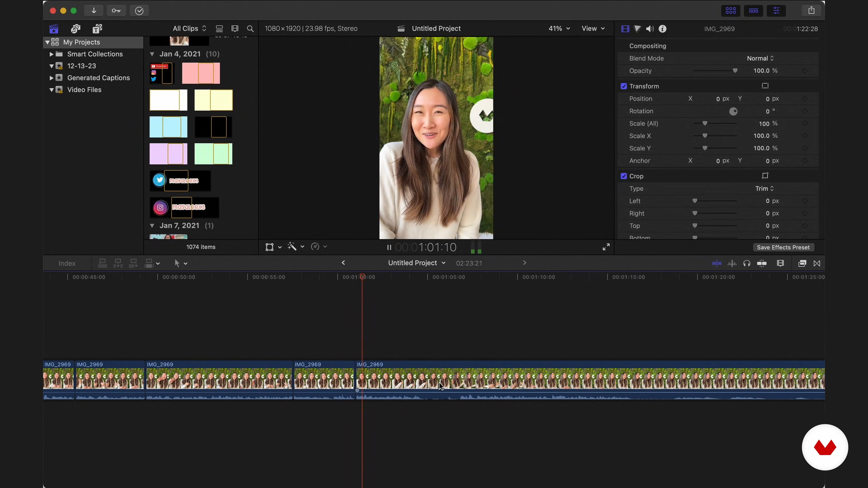Switch to the Video inspector tab
This screenshot has width=868, height=488.
(625, 29)
